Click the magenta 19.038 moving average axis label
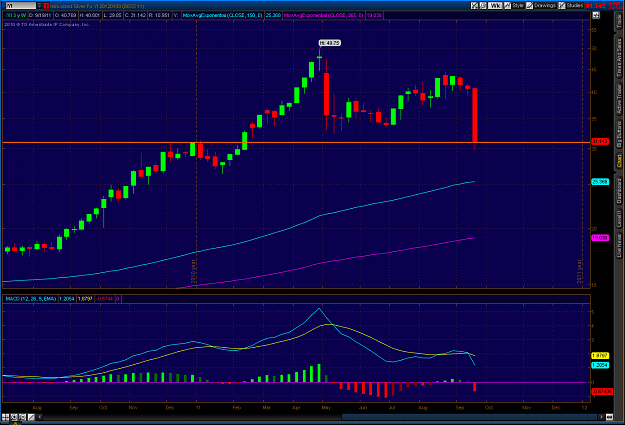The width and height of the screenshot is (625, 425). [600, 238]
